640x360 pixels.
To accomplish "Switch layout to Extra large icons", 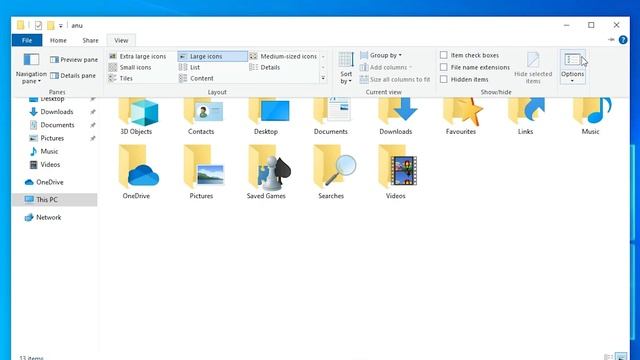I will click(138, 56).
